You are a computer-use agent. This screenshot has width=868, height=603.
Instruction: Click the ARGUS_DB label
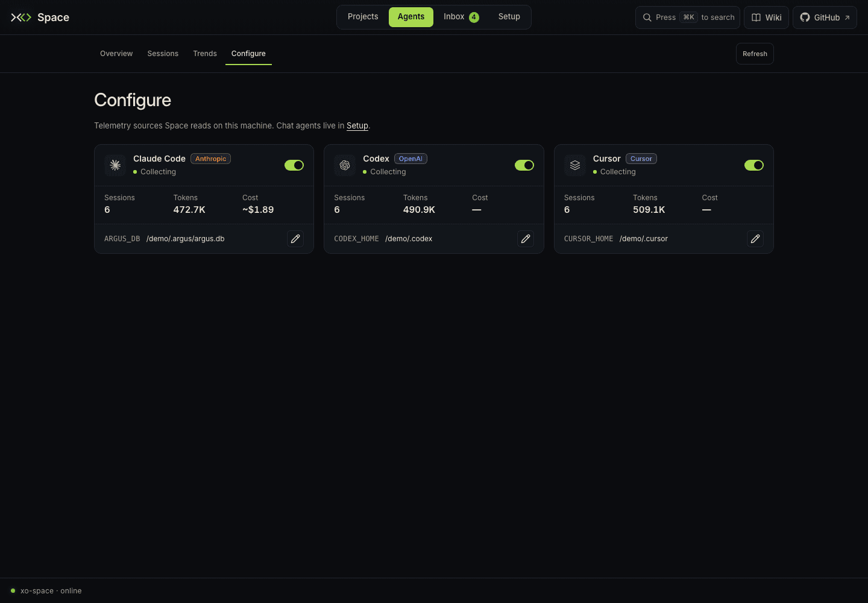[122, 239]
